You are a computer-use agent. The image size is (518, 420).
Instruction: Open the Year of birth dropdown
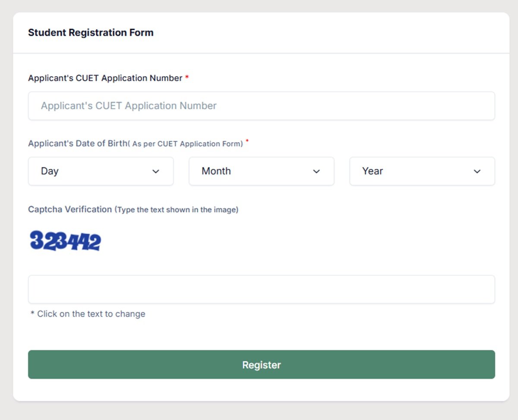[422, 171]
